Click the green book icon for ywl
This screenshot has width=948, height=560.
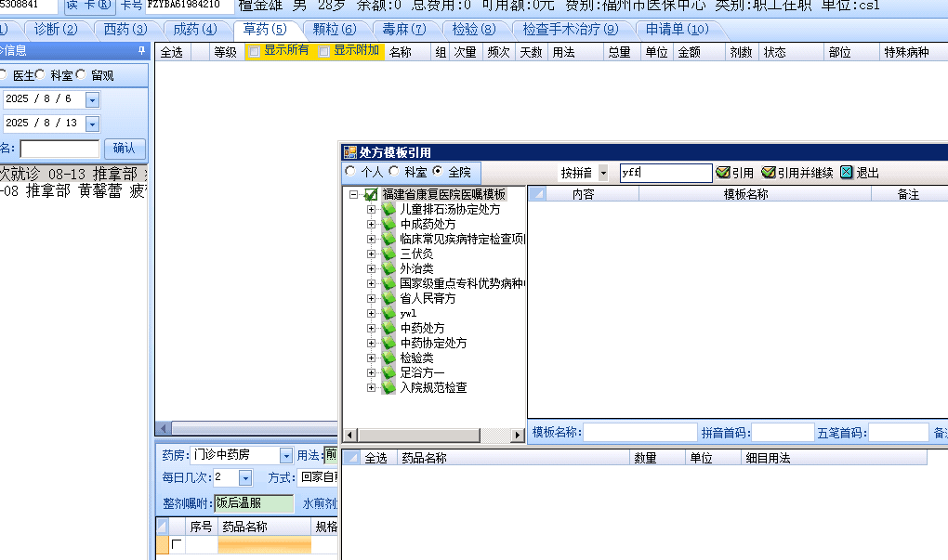click(x=388, y=314)
